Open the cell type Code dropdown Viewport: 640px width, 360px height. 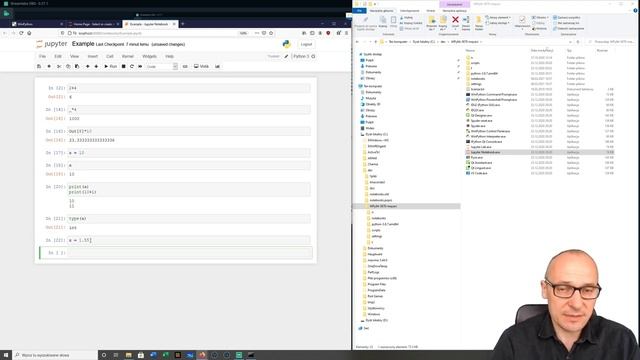point(162,66)
